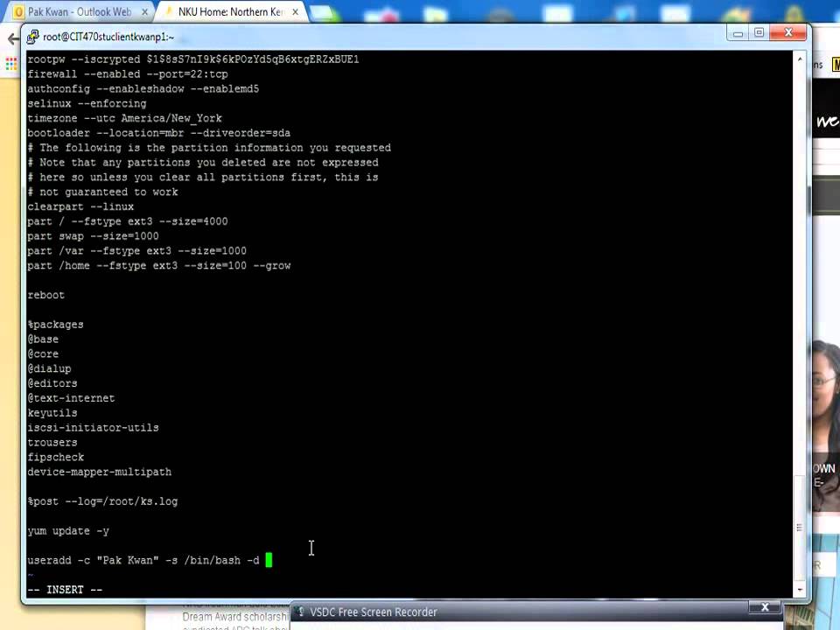840x630 pixels.
Task: Click the '-- INSERT --' vim status line
Action: point(65,590)
